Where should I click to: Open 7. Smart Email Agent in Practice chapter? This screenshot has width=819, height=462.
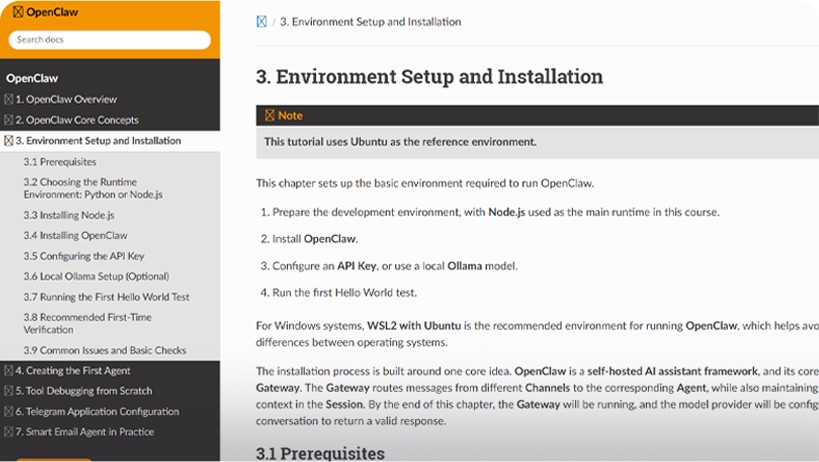coord(85,432)
